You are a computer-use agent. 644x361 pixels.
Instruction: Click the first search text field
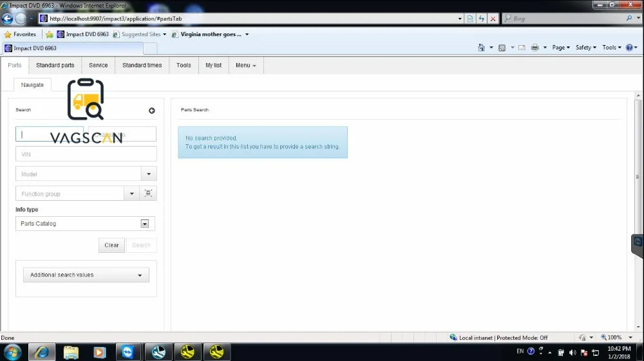50,134
